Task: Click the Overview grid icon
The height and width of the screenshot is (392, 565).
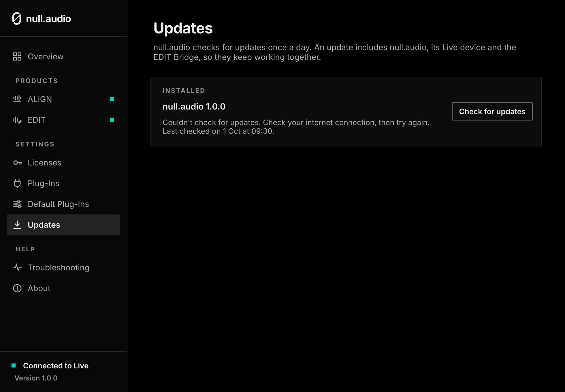Action: click(x=17, y=56)
